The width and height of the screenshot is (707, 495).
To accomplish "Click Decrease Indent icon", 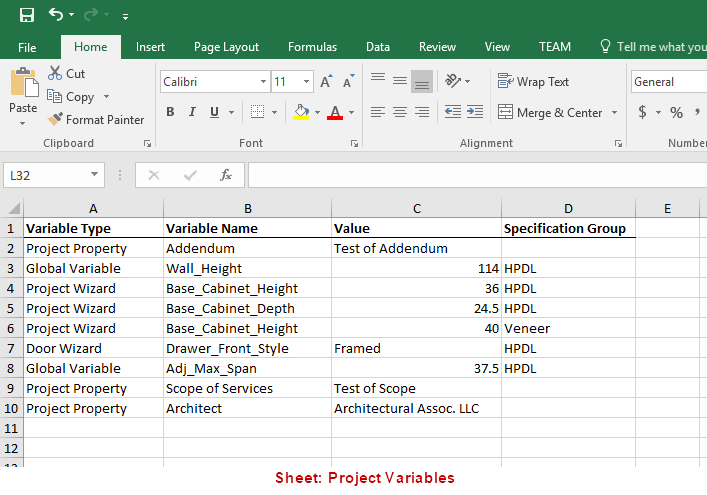I will point(453,112).
